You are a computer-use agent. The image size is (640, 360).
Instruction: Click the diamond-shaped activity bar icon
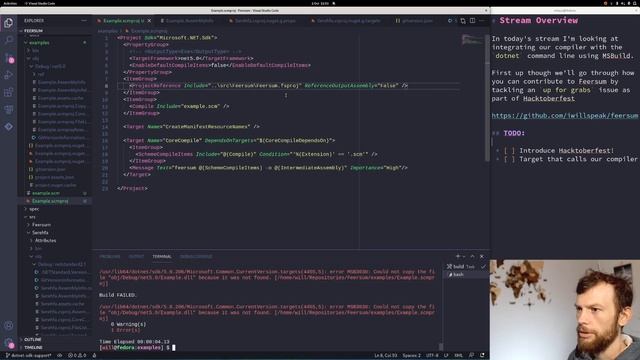click(9, 127)
